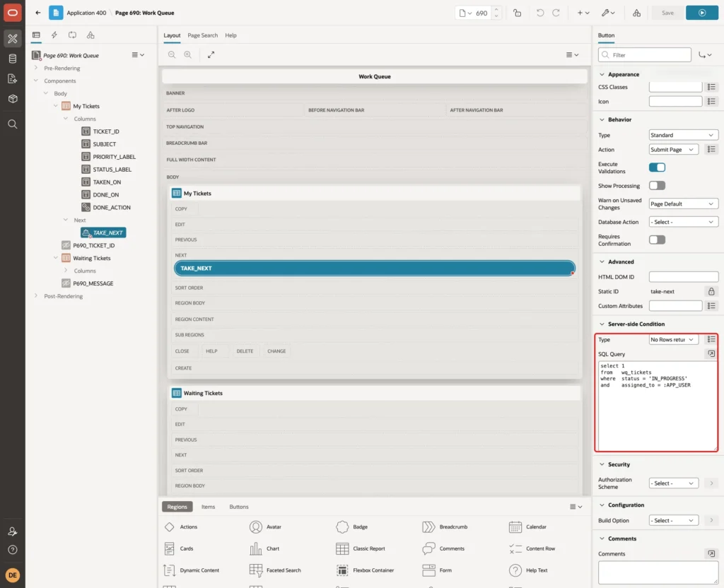Open the Database Action dropdown
Image resolution: width=724 pixels, height=588 pixels.
(684, 222)
